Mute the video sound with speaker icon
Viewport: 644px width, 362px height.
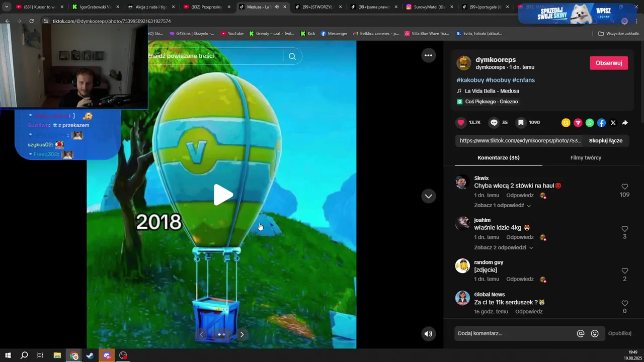[x=428, y=333]
